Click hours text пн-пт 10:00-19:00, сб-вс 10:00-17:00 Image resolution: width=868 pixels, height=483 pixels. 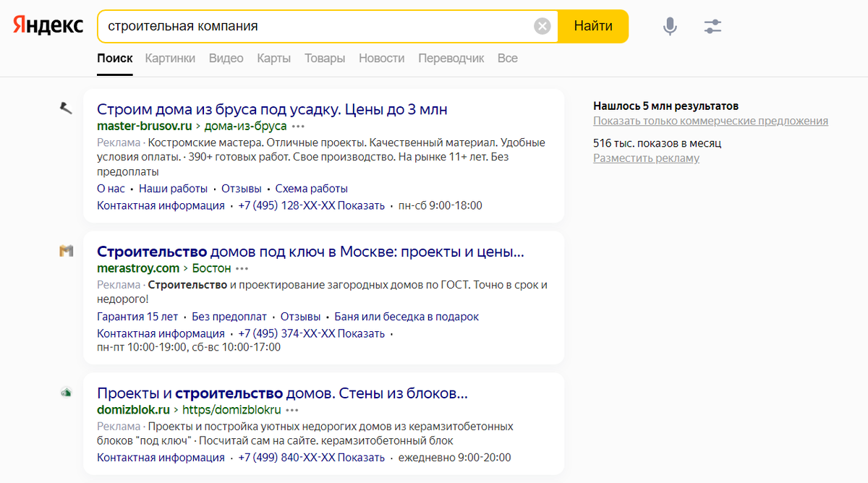[189, 348]
